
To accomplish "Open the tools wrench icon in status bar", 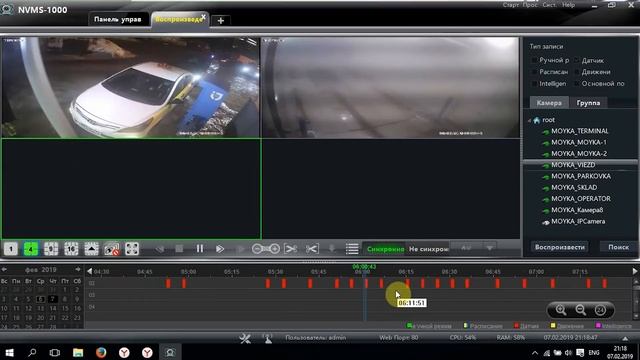I will pos(245,338).
